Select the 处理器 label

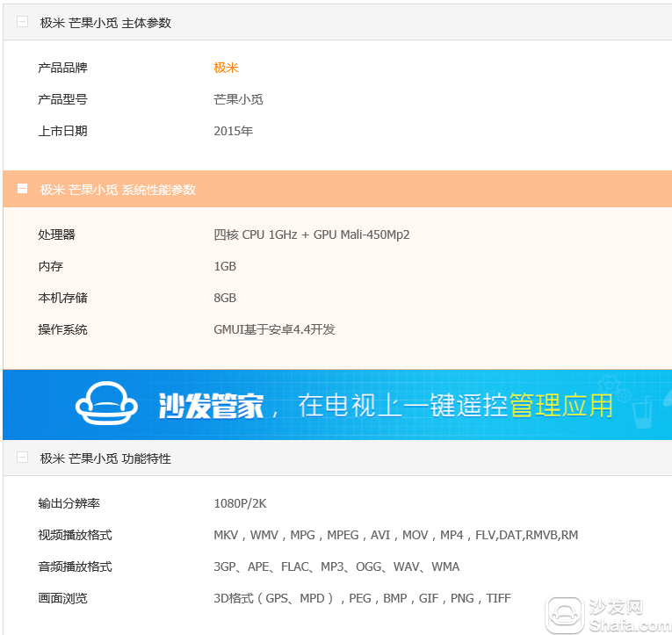click(56, 235)
